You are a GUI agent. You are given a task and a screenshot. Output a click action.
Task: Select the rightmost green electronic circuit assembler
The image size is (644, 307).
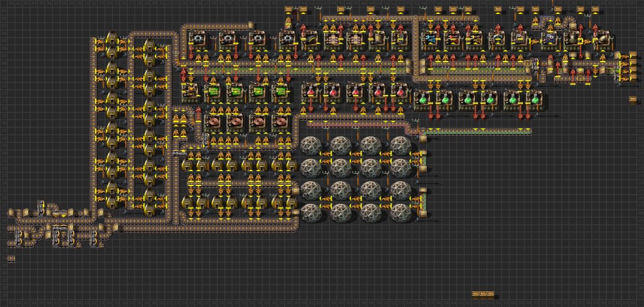(x=280, y=92)
